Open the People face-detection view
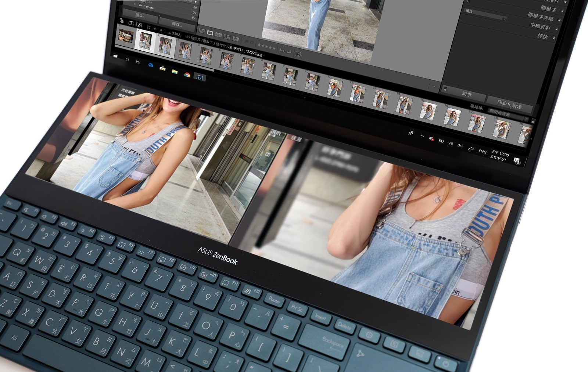This screenshot has height=372, width=588. tap(236, 39)
